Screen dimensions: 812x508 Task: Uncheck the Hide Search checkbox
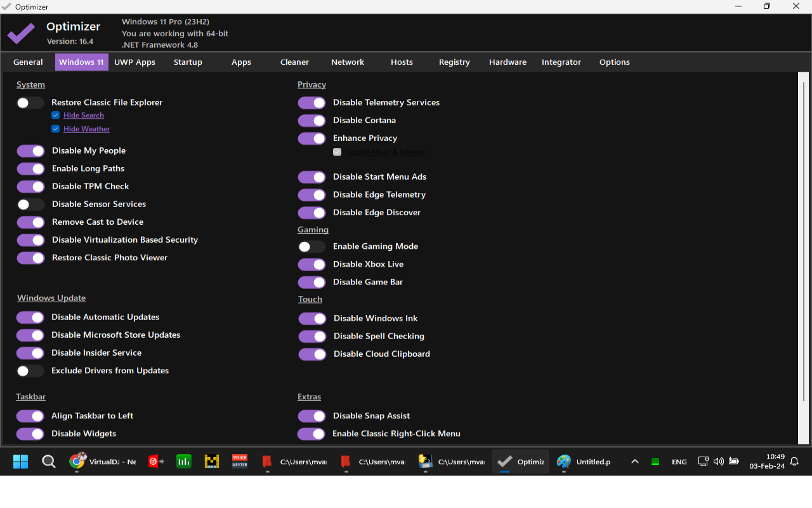pyautogui.click(x=56, y=115)
